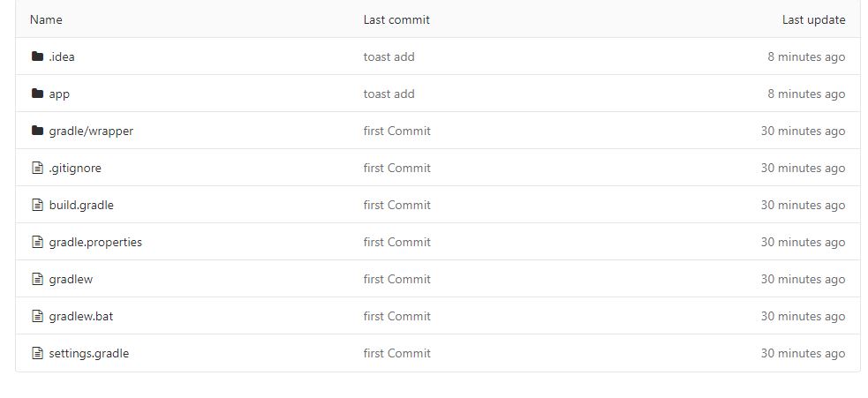Click the gradle.properties file icon
868x398 pixels.
[x=37, y=242]
